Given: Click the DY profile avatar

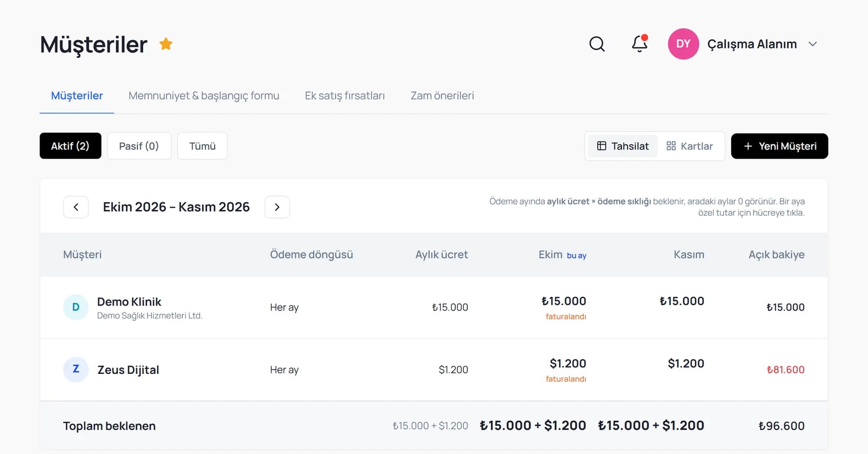Looking at the screenshot, I should [683, 44].
